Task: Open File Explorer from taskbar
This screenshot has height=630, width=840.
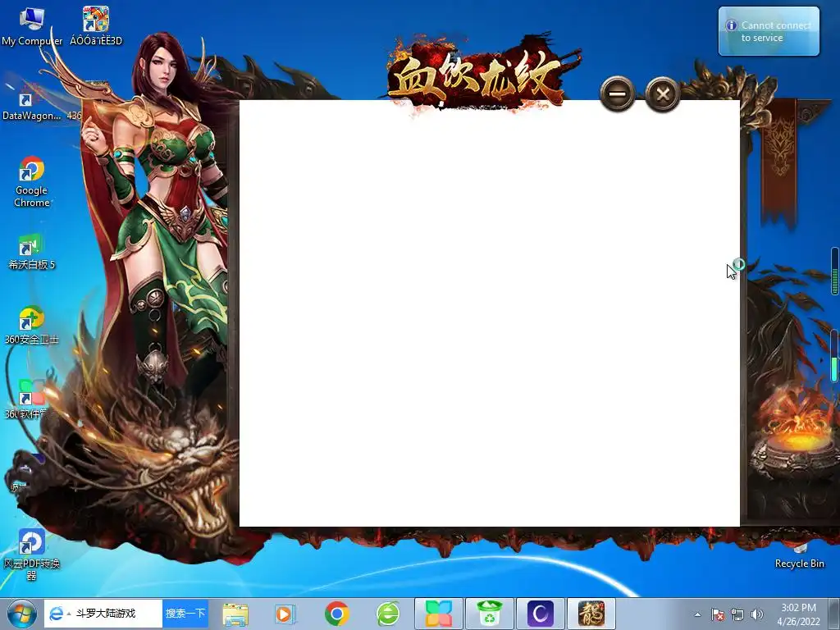Action: 235,614
